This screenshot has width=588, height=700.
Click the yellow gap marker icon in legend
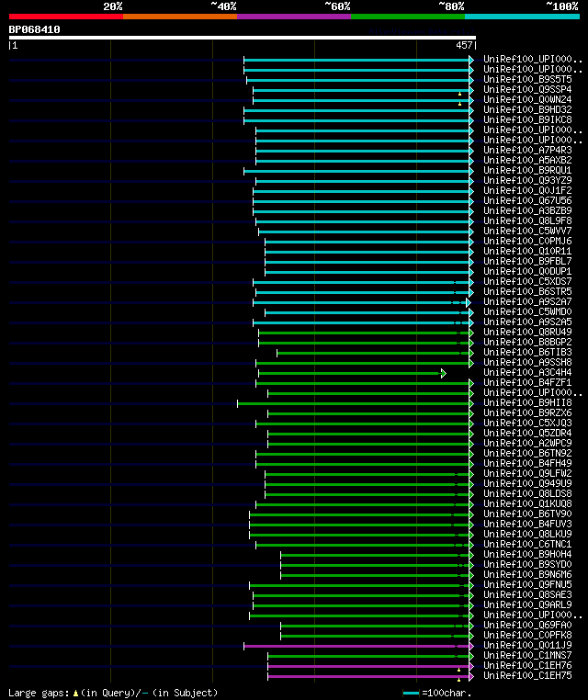click(75, 694)
